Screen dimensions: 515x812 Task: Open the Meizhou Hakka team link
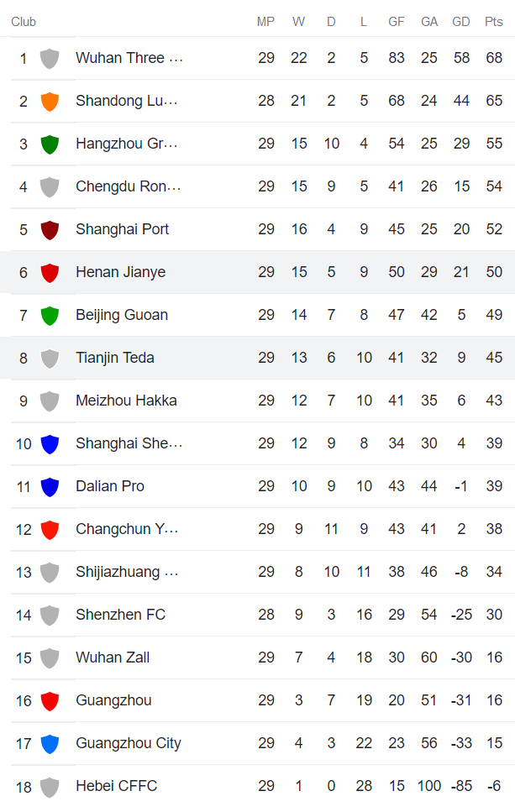126,401
